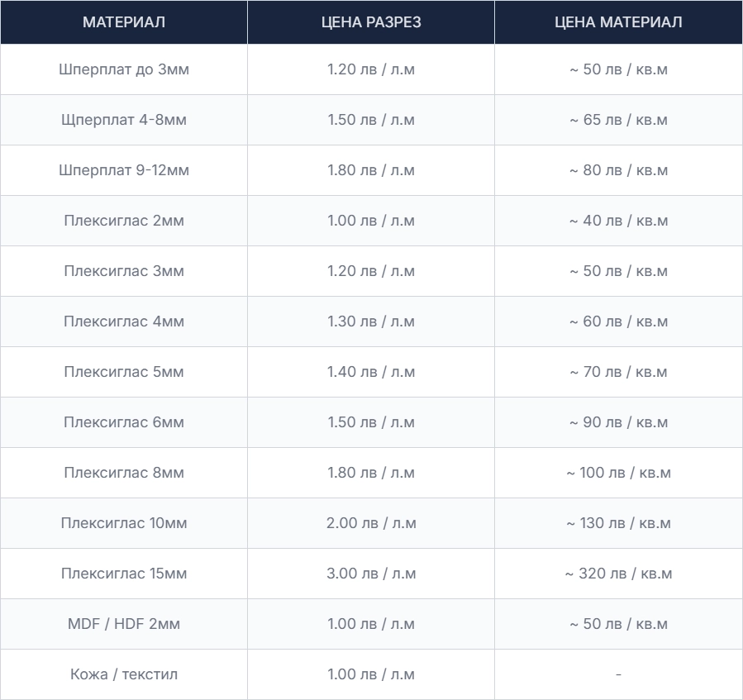The width and height of the screenshot is (743, 700).
Task: Click the Шперплат 9-12мм row label
Action: coord(124,170)
